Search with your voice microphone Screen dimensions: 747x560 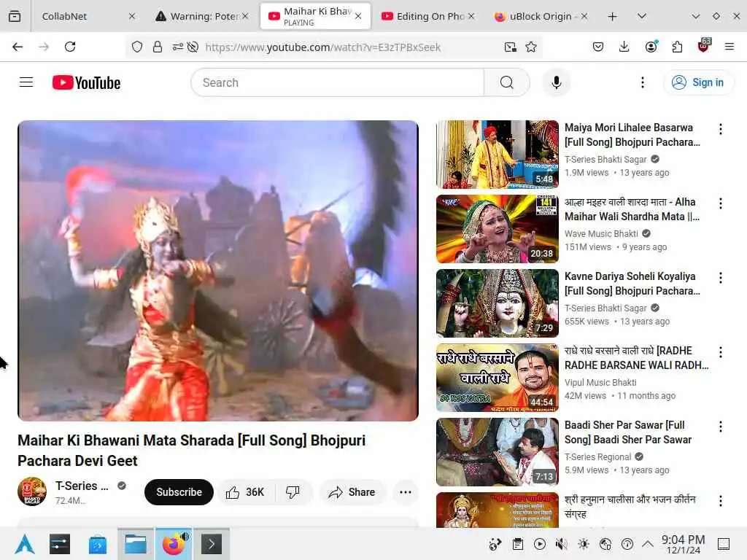pos(556,82)
